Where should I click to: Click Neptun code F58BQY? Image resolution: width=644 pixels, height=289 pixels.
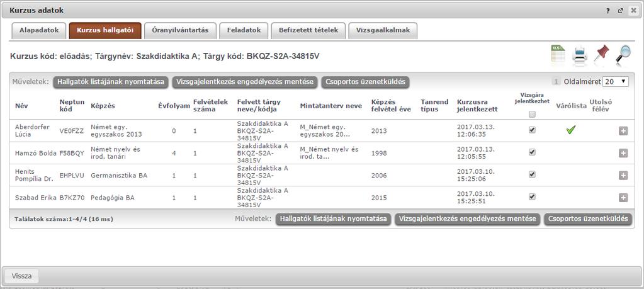pos(72,153)
